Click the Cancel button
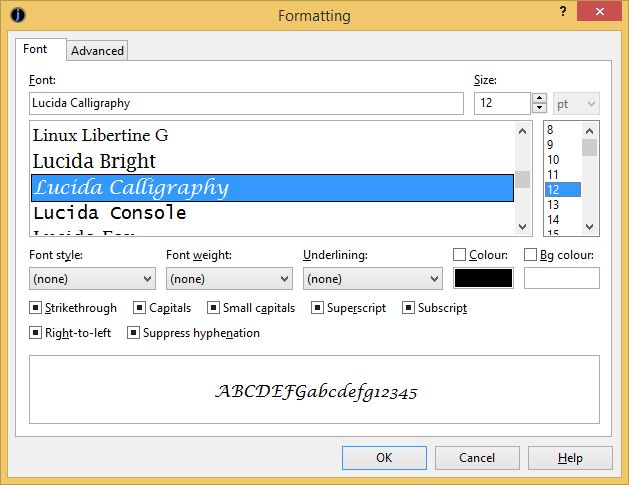Screen dimensions: 629x485 point(476,458)
